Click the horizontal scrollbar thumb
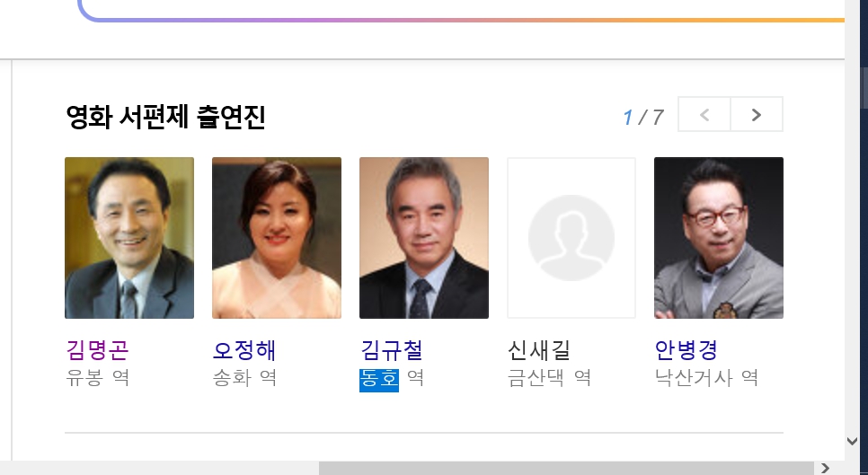Screen dimensions: 868x475 pos(566,468)
